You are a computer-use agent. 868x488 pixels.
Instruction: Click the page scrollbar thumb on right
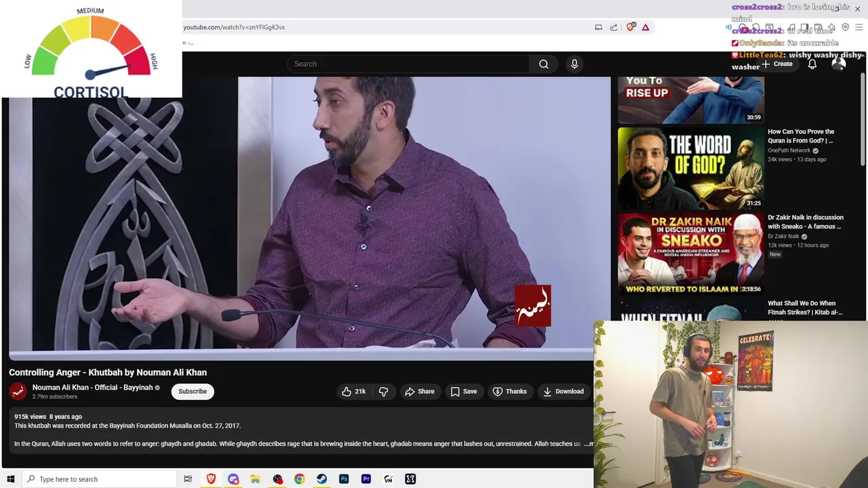click(862, 119)
